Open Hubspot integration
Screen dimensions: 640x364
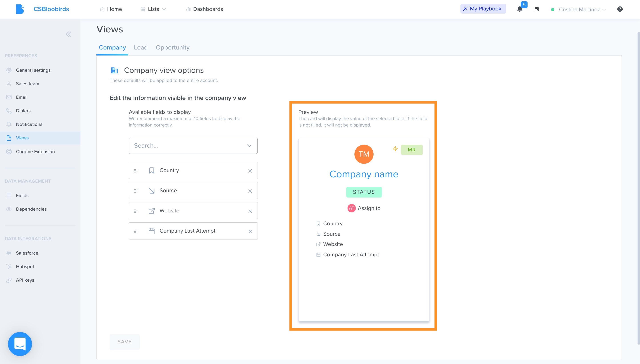[x=25, y=267]
